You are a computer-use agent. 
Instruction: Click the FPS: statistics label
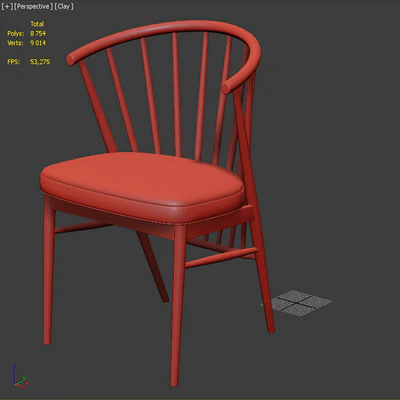13,62
